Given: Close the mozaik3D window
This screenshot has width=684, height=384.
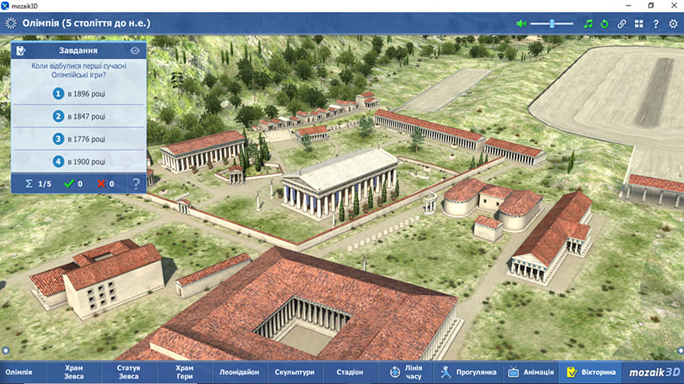Looking at the screenshot, I should click(x=674, y=6).
